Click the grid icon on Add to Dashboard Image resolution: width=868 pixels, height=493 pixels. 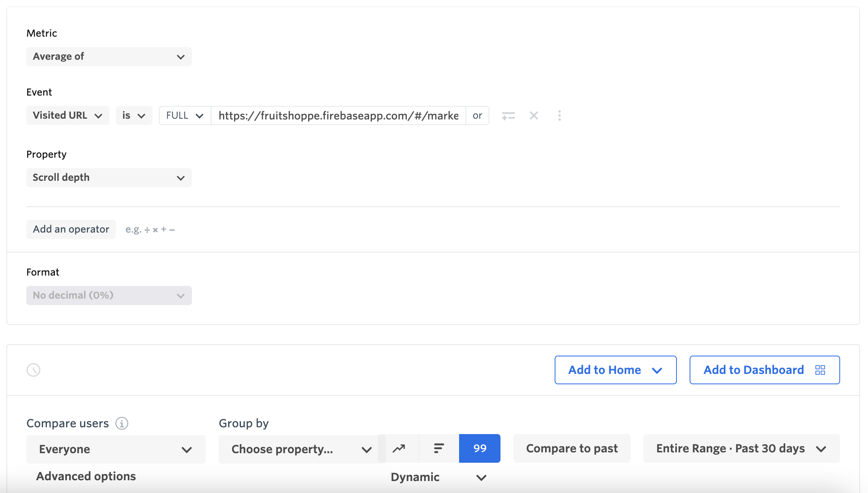pos(820,370)
